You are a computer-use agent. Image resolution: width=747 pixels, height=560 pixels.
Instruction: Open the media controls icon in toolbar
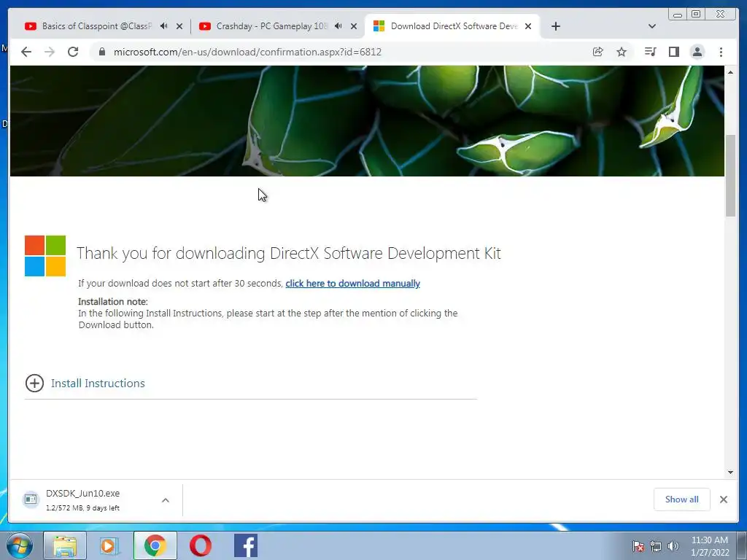coord(650,52)
